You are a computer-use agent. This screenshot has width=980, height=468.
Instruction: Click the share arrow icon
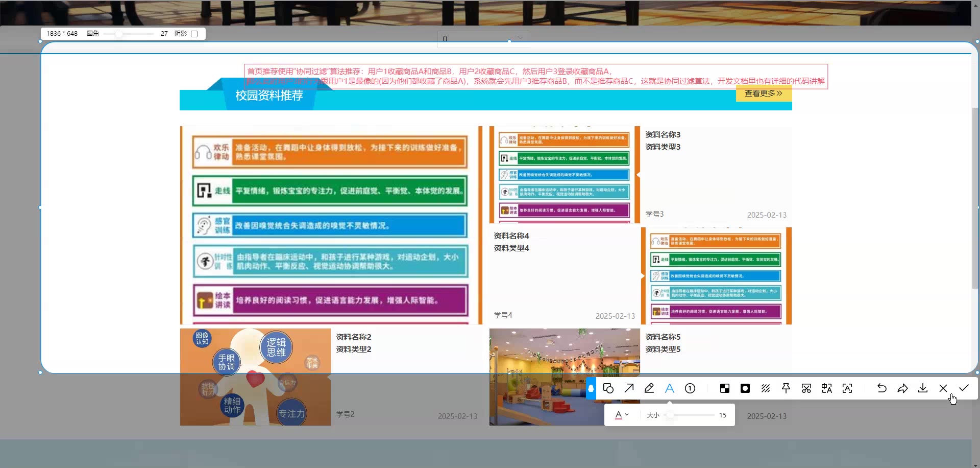(x=902, y=388)
